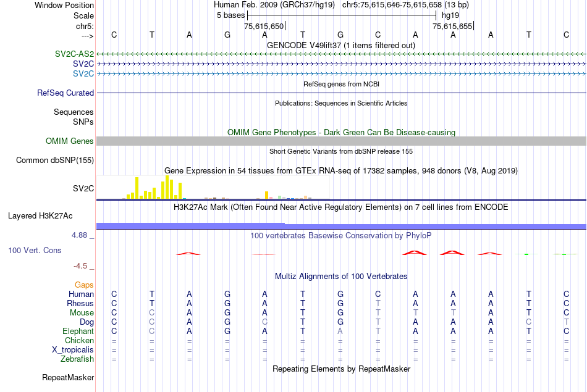
Task: Click the gray T in the Rhesus row
Action: pyautogui.click(x=378, y=303)
